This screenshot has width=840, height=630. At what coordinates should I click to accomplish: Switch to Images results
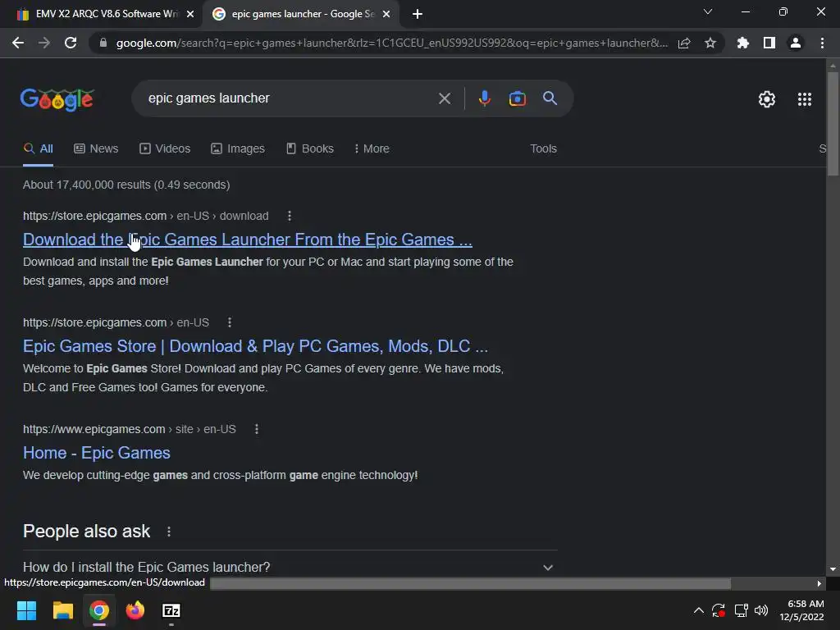238,149
